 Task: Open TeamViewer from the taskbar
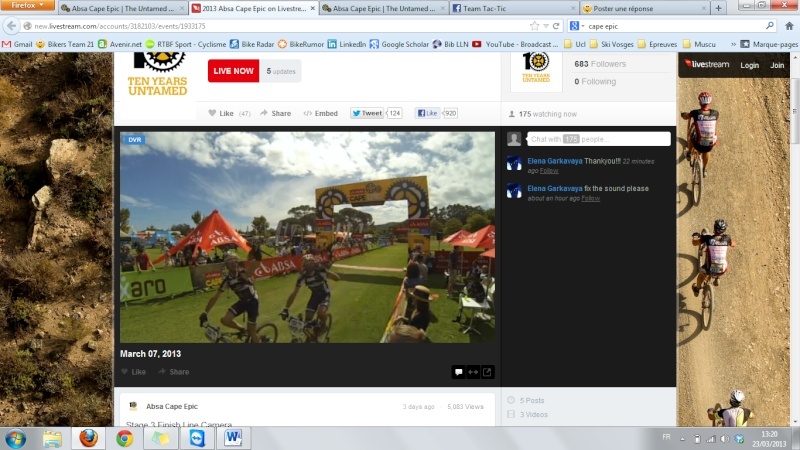coord(197,438)
